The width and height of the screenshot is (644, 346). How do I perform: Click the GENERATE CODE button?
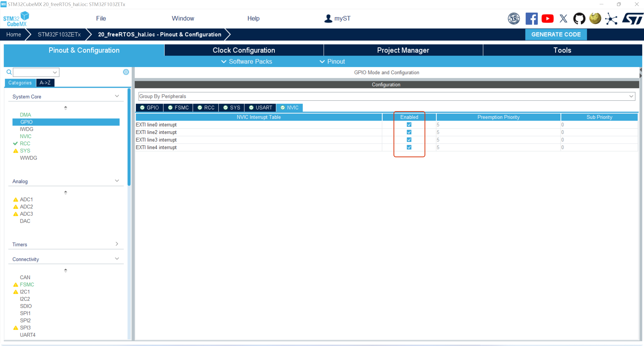(556, 34)
